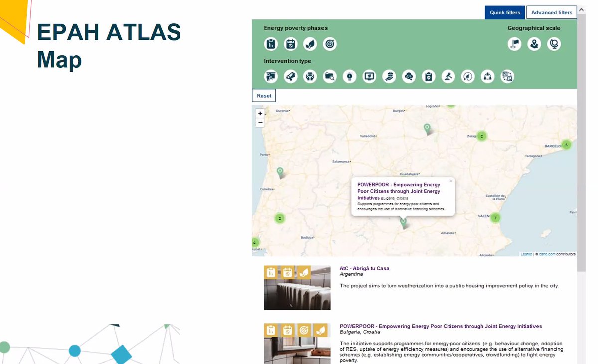Switch to Advanced filters tab

(551, 12)
